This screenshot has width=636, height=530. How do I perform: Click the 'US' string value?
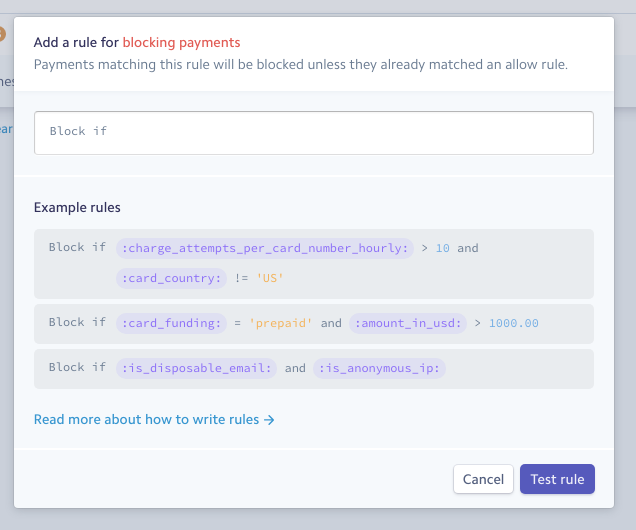[270, 278]
